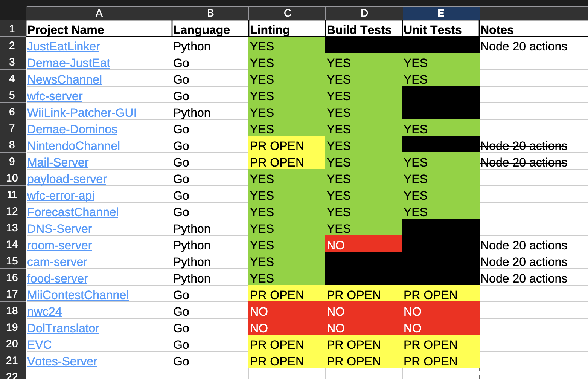Open the Demae-JustEat project link
The width and height of the screenshot is (588, 379).
pos(69,63)
